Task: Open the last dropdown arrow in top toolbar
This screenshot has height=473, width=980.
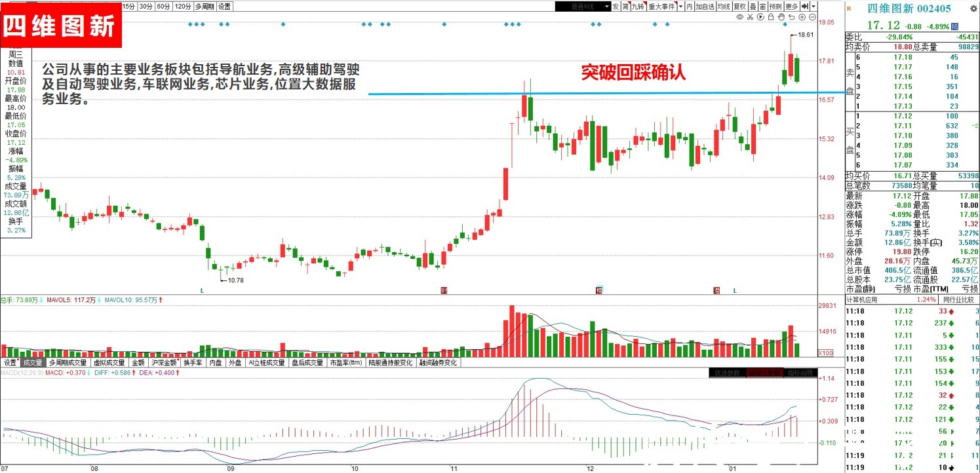Action: click(x=813, y=7)
